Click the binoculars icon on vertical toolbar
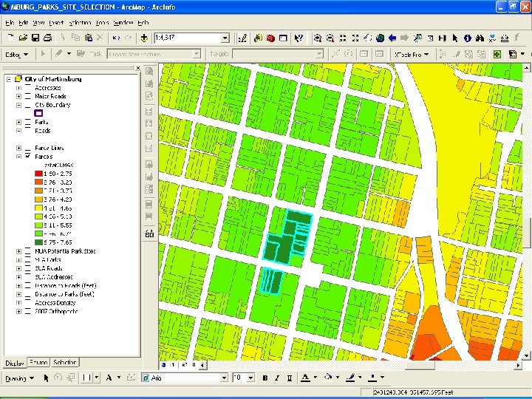Image resolution: width=532 pixels, height=399 pixels. (x=149, y=233)
